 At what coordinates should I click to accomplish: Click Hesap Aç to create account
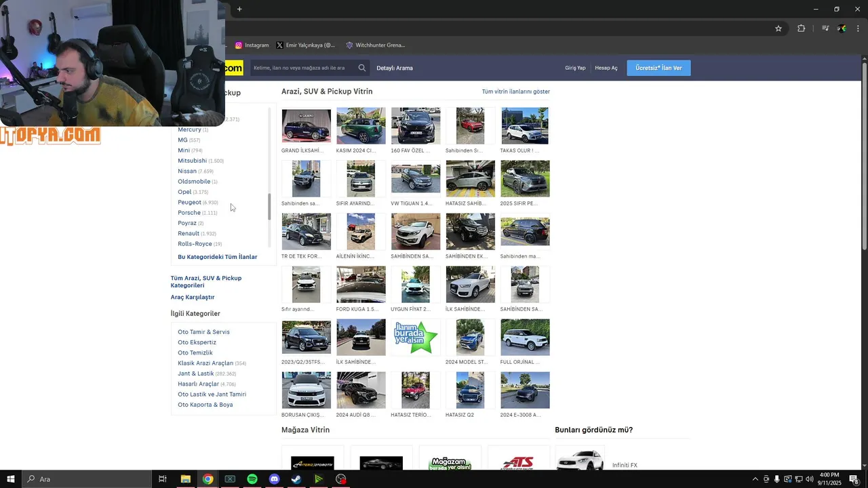pos(606,68)
